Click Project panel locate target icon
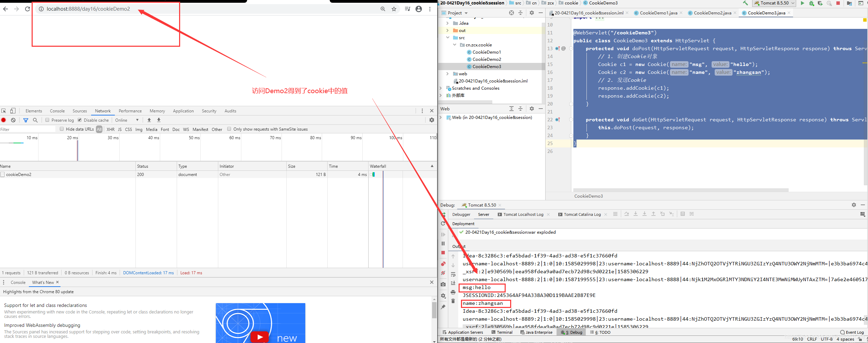 (x=512, y=13)
